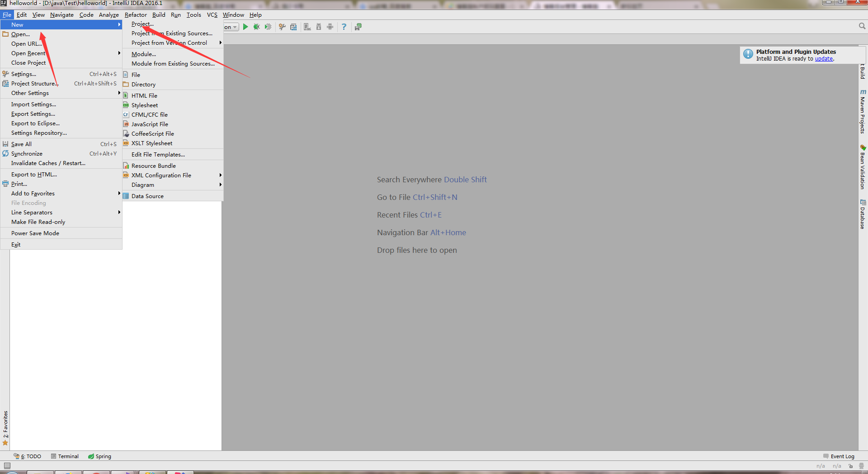Click Import Settings... entry
Screen dimensions: 868x474
click(x=61, y=104)
